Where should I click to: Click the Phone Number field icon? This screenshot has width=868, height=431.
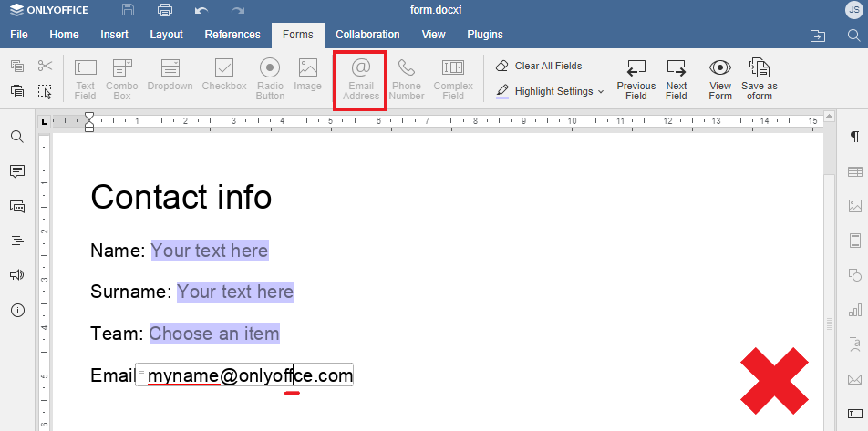tap(407, 78)
